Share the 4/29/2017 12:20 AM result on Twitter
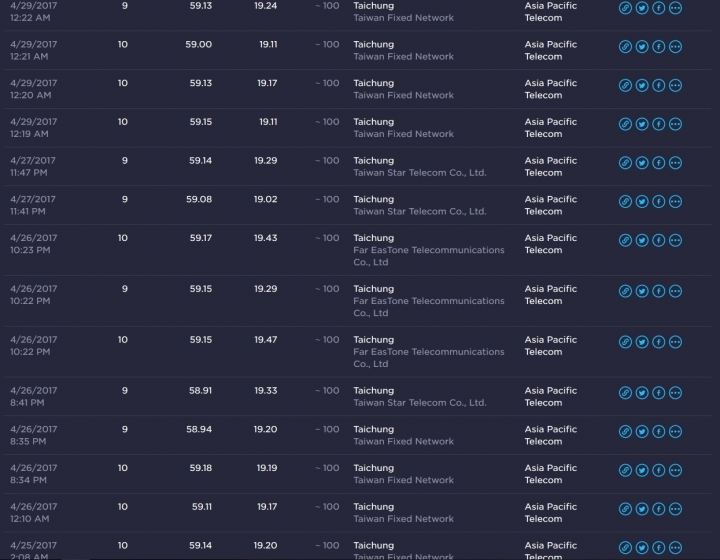 click(642, 85)
